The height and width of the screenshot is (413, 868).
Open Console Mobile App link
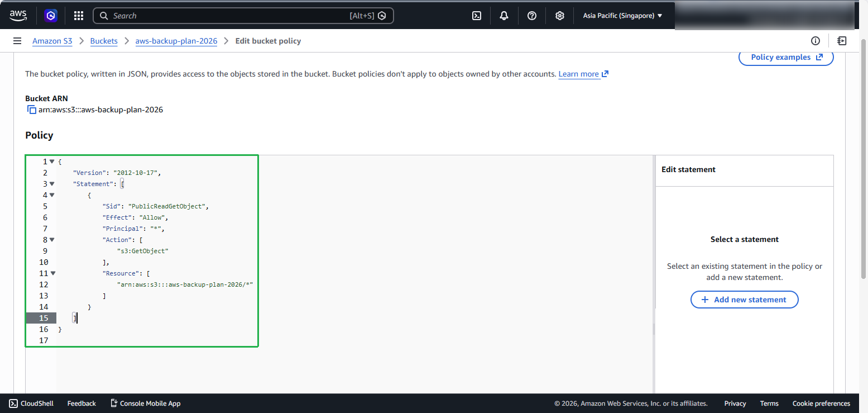pos(145,403)
